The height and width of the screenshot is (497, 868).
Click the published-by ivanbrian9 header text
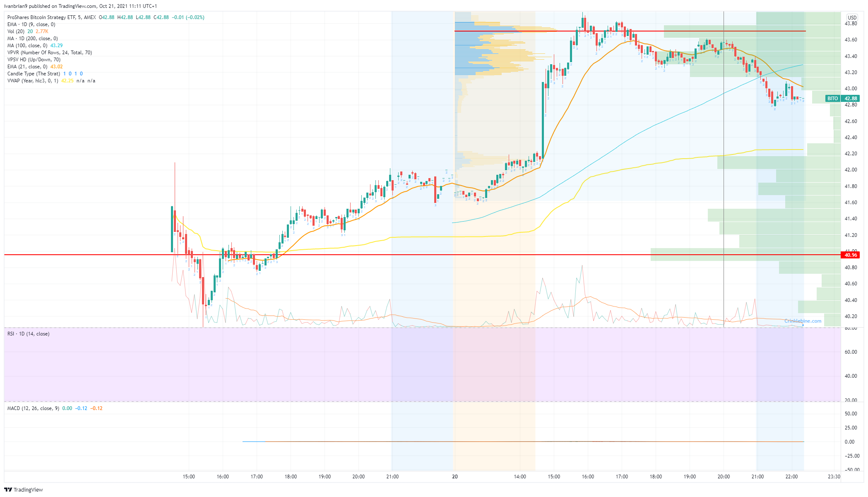(x=80, y=6)
